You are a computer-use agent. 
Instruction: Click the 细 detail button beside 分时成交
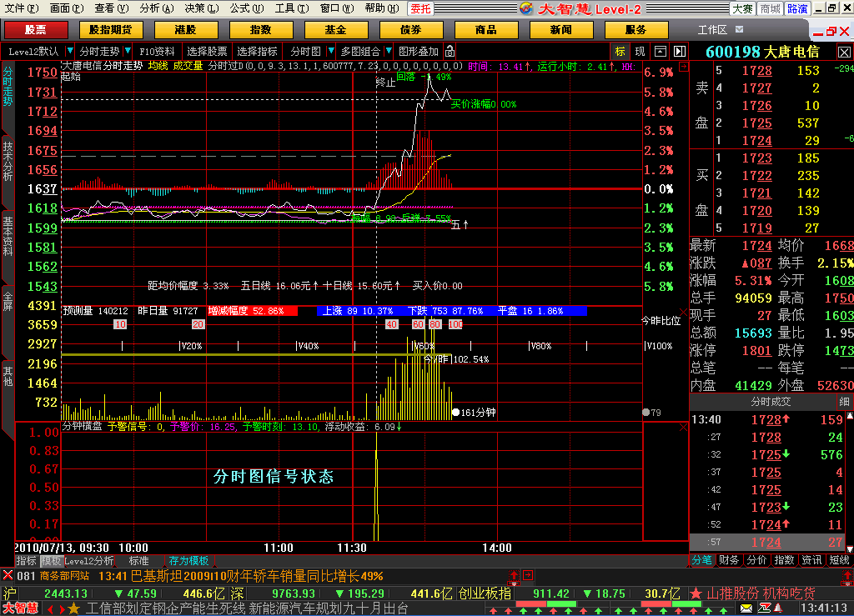[844, 402]
